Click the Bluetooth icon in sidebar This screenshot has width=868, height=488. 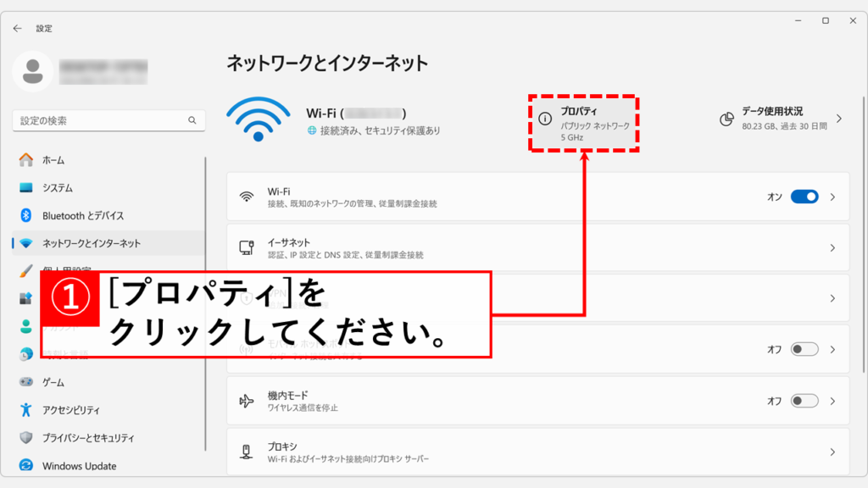pos(26,215)
